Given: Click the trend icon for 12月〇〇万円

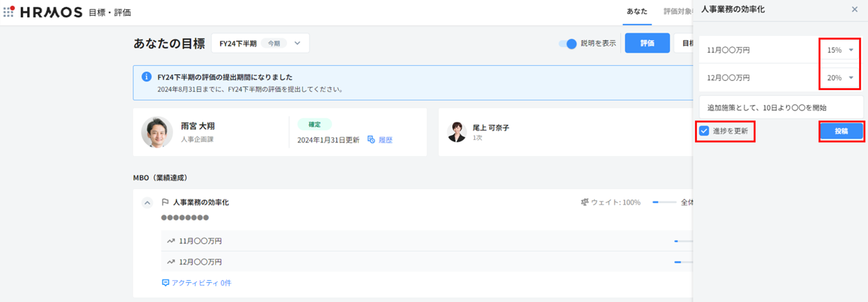Looking at the screenshot, I should (x=171, y=262).
